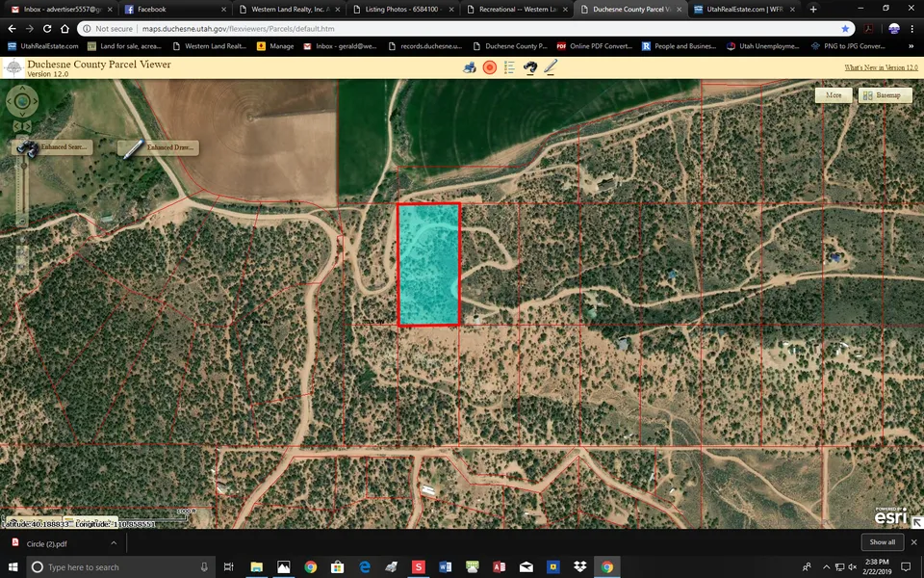This screenshot has width=924, height=578.
Task: Open What's New in Version 12.0 link
Action: coord(880,68)
